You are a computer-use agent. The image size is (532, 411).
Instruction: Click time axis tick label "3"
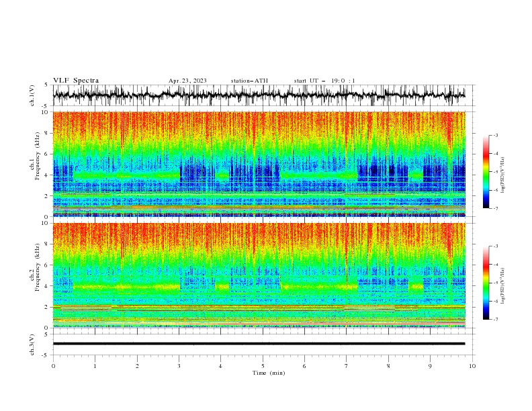coord(179,366)
